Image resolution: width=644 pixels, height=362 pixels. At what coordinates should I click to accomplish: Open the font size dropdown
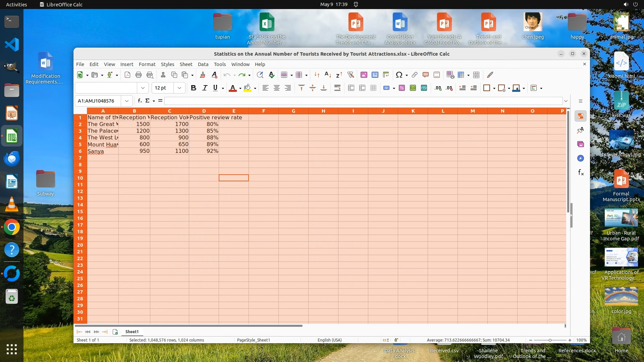(179, 88)
